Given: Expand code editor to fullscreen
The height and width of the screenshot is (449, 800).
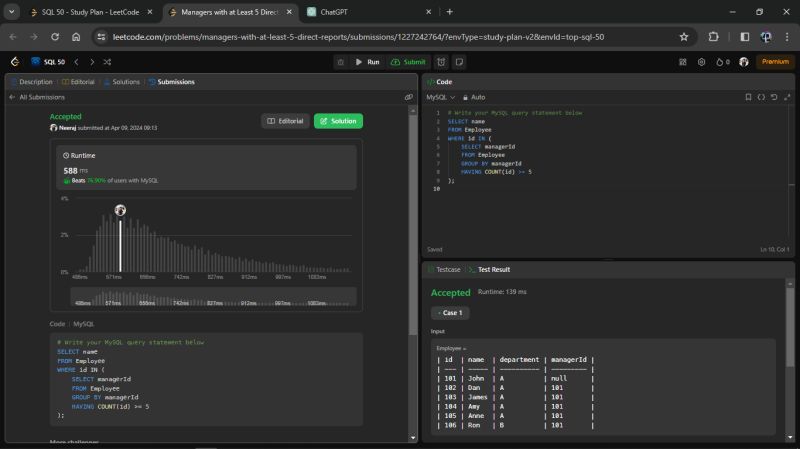Looking at the screenshot, I should pyautogui.click(x=786, y=97).
